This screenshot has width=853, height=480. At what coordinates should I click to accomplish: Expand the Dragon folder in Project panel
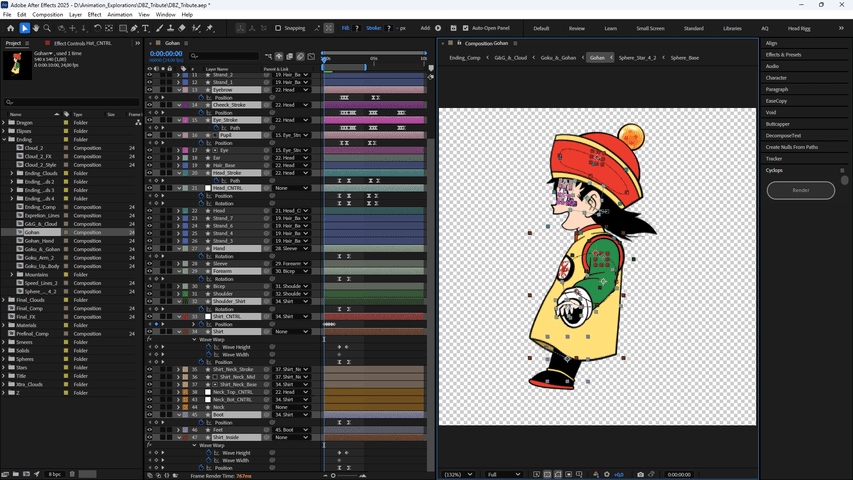tap(4, 122)
